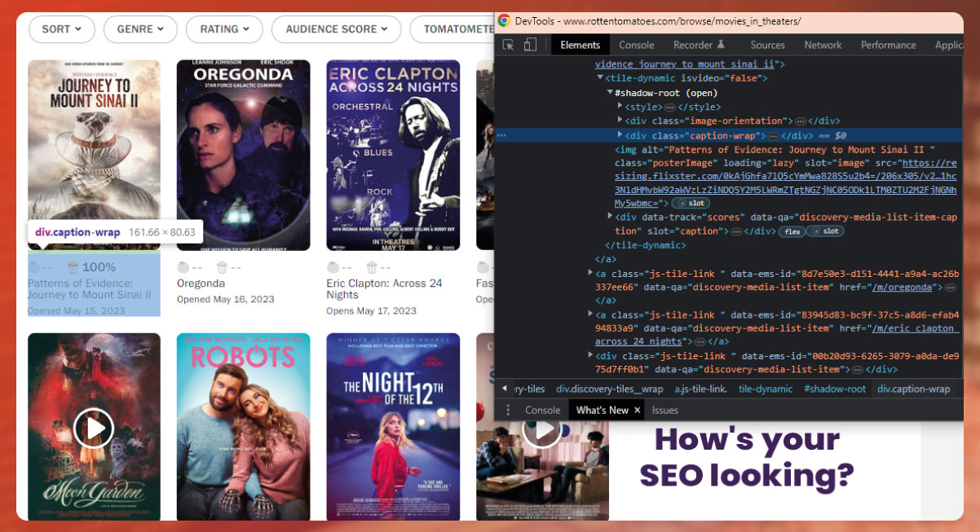Click the #shadow-root breadcrumb
The image size is (980, 532).
tap(835, 389)
